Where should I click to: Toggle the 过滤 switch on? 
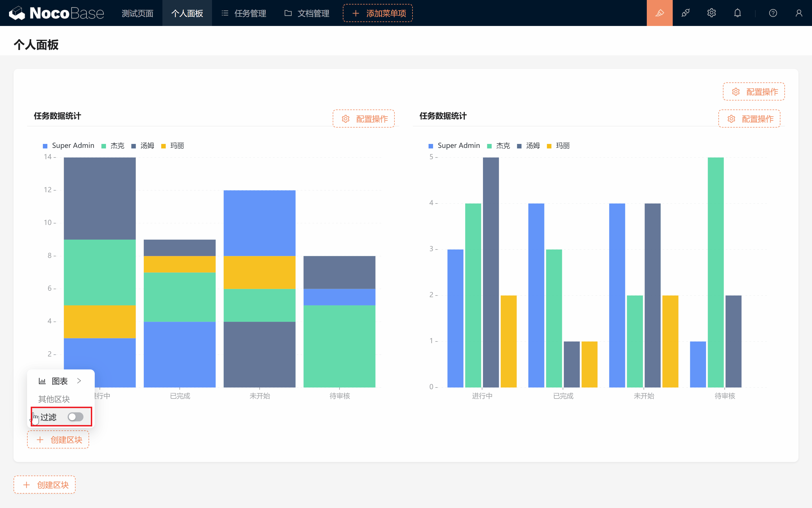(75, 417)
